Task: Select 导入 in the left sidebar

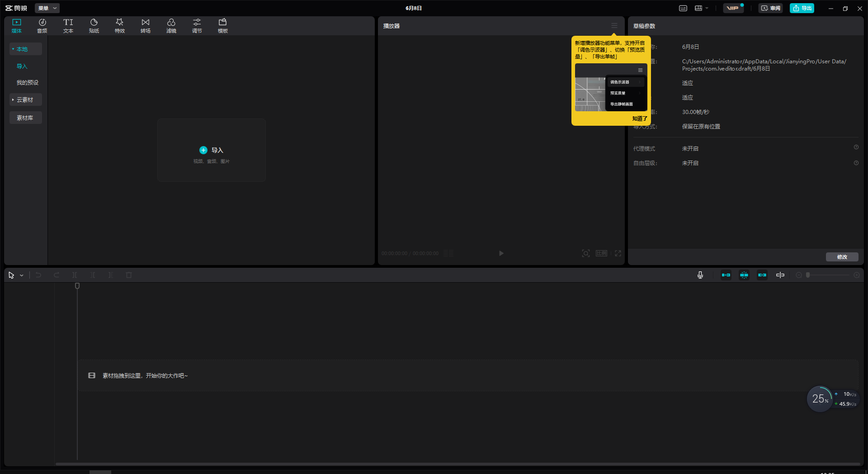Action: [22, 66]
